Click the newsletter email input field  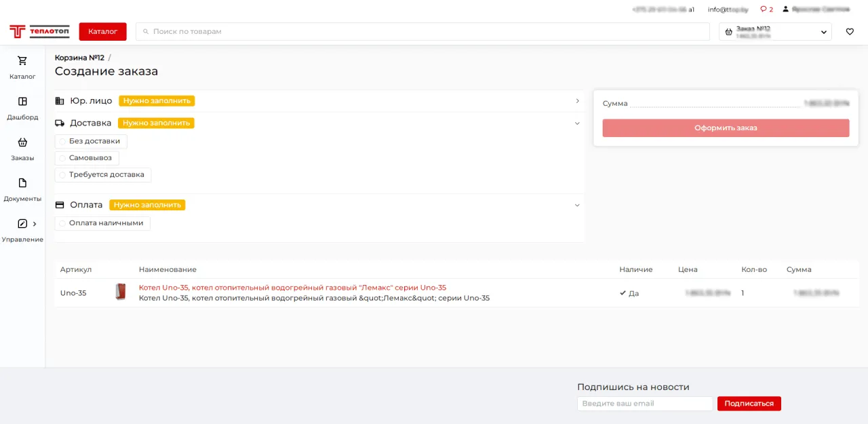[645, 404]
